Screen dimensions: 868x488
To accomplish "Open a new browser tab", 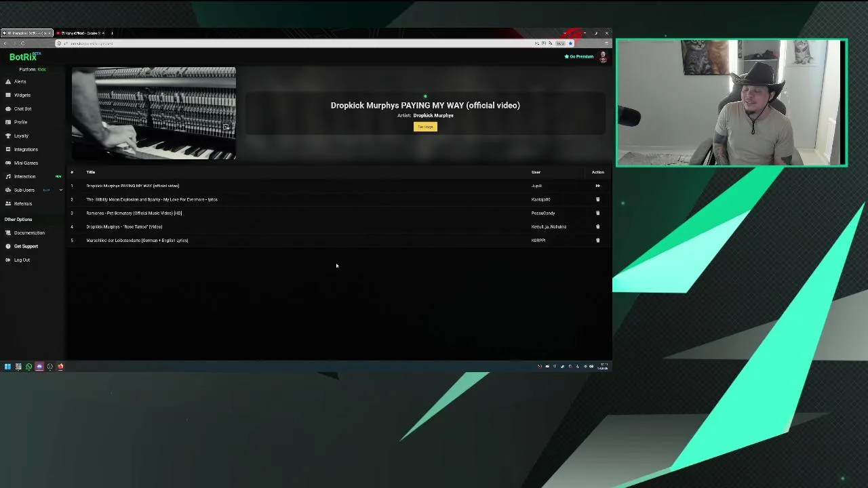I will point(112,33).
